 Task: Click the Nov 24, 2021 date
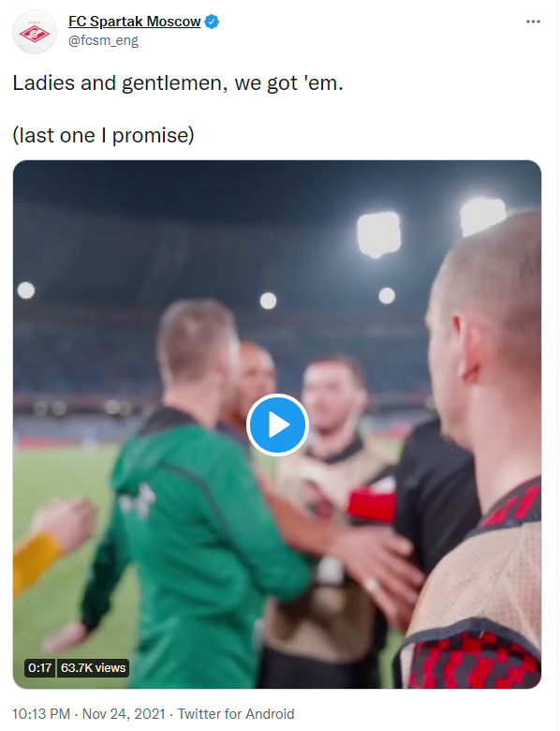click(124, 714)
